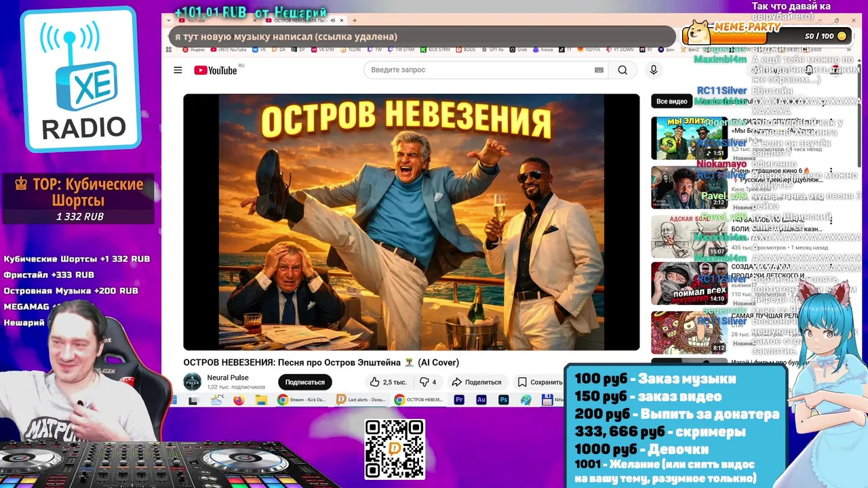Open the МЫ ЭЛИТА suggested video thumbnail
The image size is (868, 488).
click(689, 138)
